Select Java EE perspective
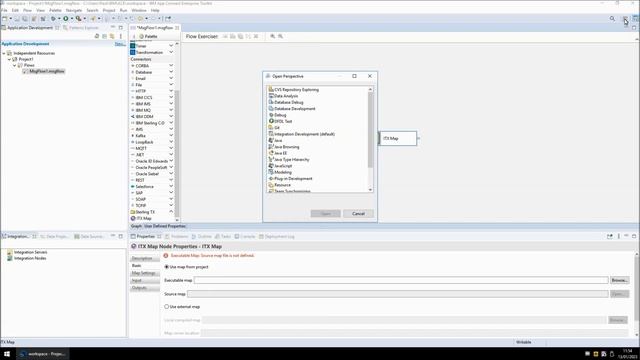 click(280, 153)
